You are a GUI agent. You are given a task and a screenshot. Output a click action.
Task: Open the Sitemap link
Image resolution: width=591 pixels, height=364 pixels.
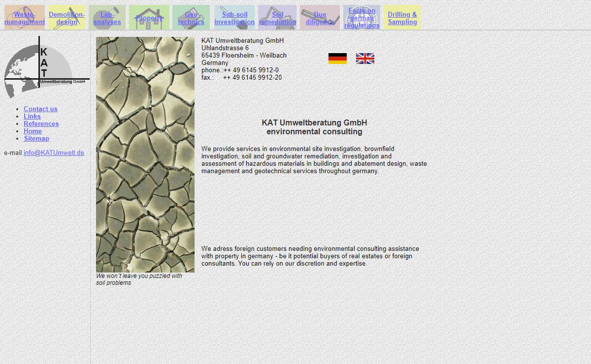36,139
